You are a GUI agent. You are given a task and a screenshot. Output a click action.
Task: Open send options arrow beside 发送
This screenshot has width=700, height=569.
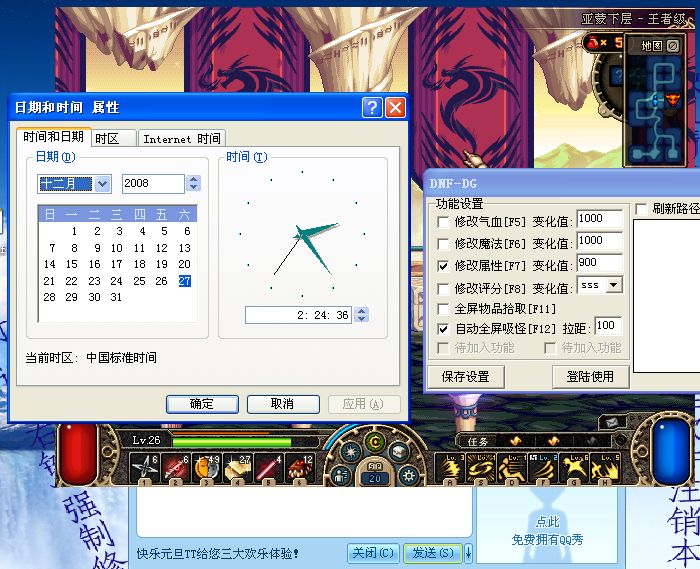[x=468, y=553]
